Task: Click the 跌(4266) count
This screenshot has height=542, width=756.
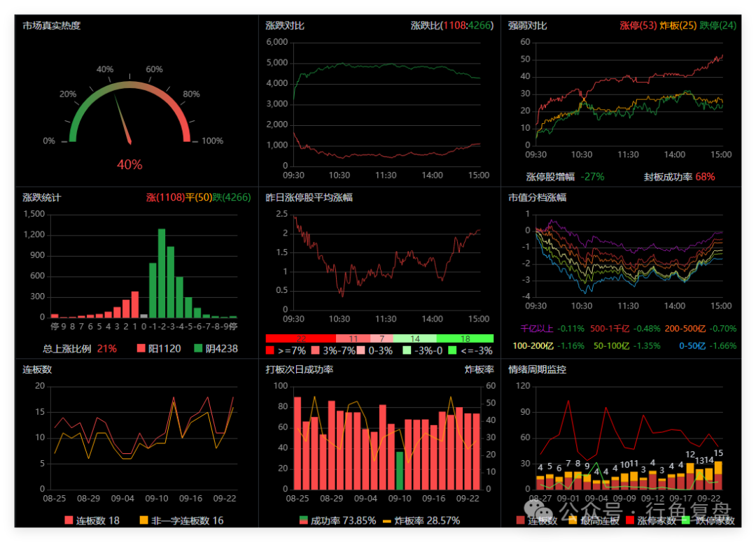Action: pyautogui.click(x=232, y=197)
